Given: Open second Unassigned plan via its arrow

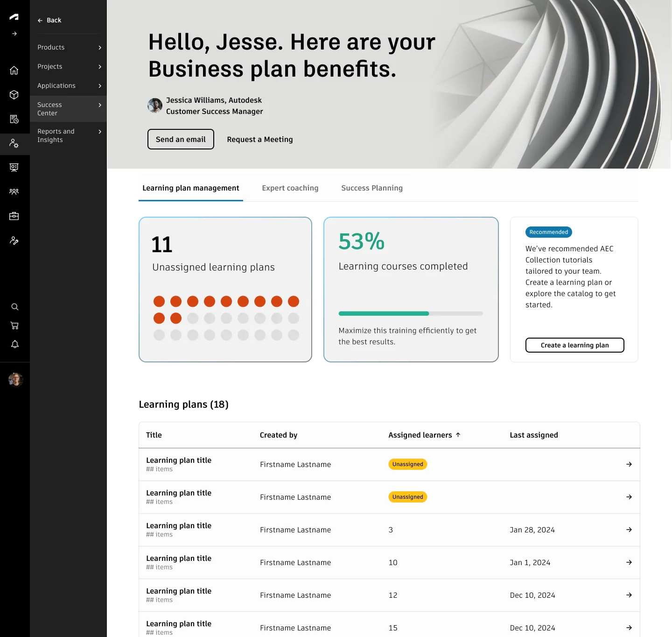Looking at the screenshot, I should (x=629, y=497).
